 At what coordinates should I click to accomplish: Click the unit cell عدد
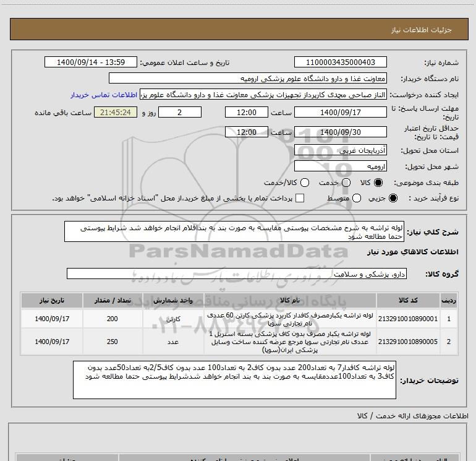coord(173,342)
